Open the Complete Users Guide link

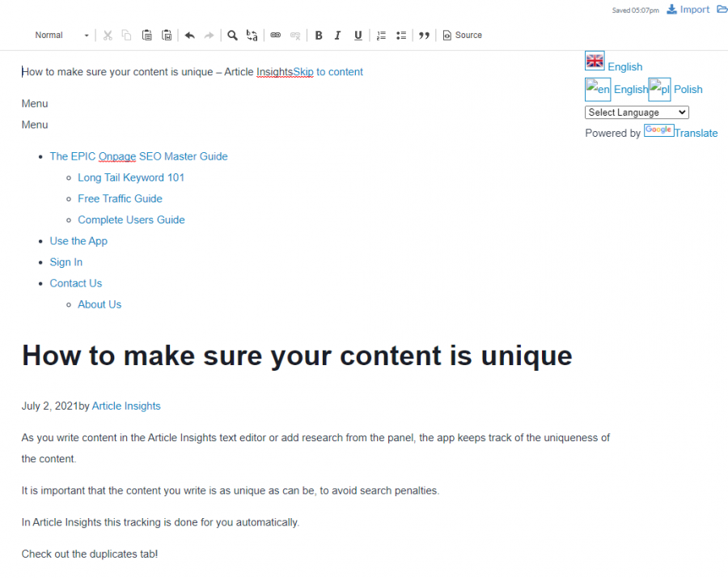tap(131, 219)
